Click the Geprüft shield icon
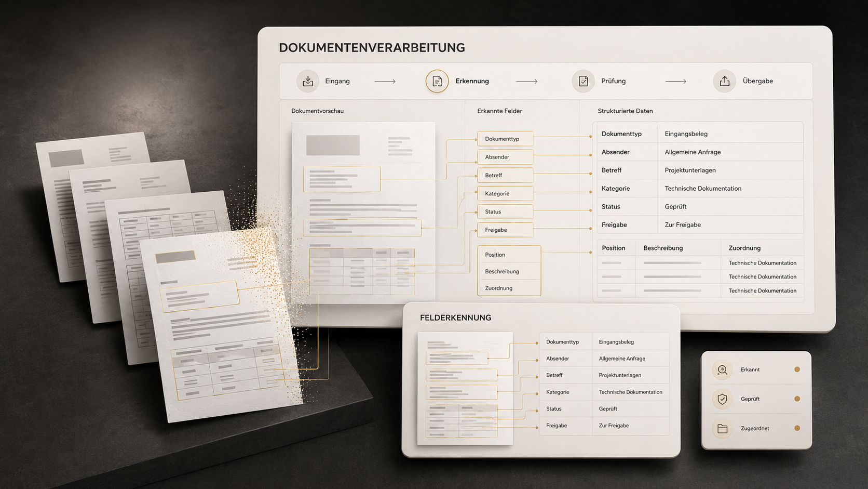Viewport: 868px width, 489px height. [722, 399]
